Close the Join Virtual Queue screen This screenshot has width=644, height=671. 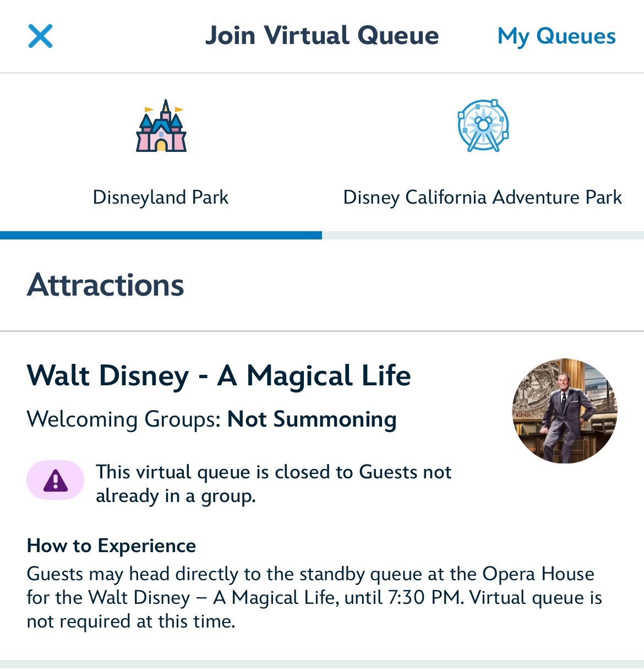tap(40, 36)
